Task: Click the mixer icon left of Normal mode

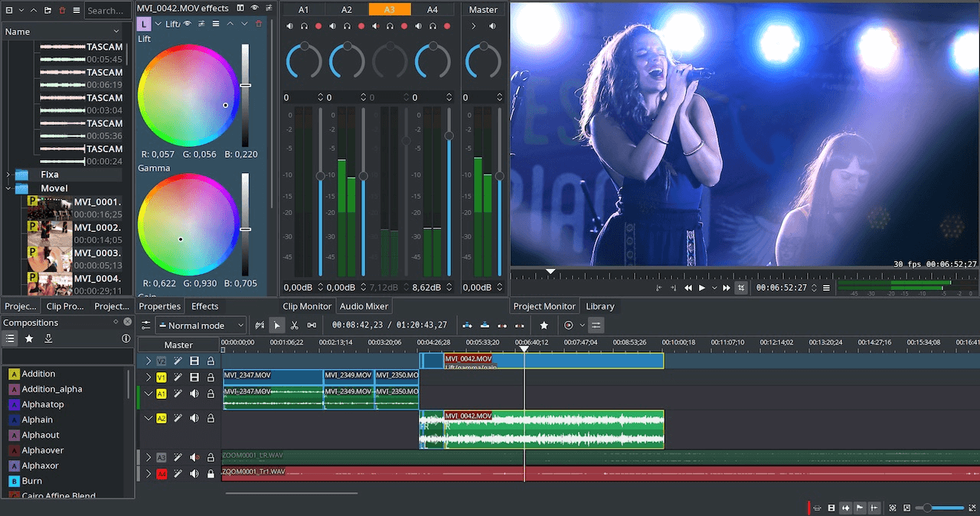Action: [146, 325]
